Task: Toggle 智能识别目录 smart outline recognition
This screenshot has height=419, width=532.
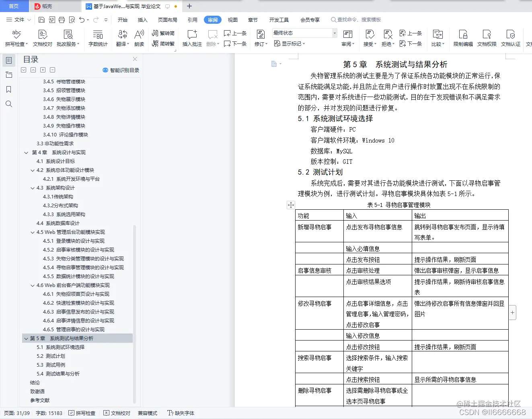Action: click(x=121, y=70)
